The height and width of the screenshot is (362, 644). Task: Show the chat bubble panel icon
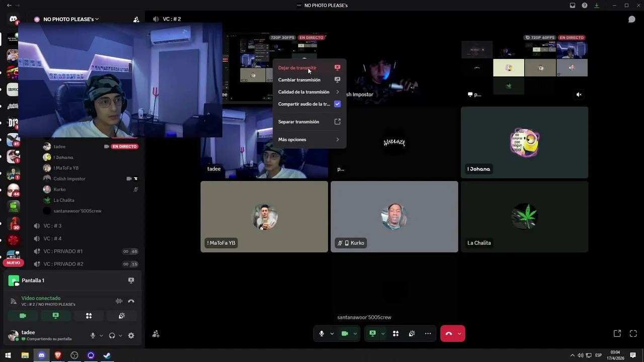point(631,19)
